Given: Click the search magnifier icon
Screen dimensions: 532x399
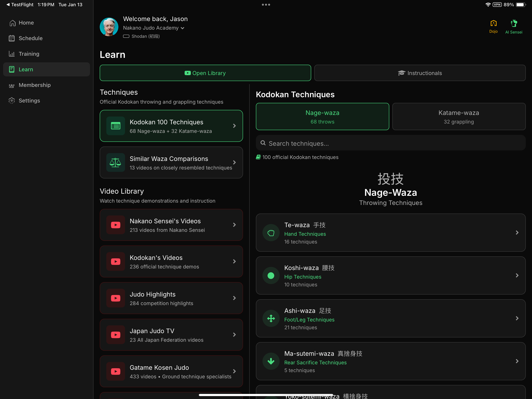Looking at the screenshot, I should (x=263, y=143).
